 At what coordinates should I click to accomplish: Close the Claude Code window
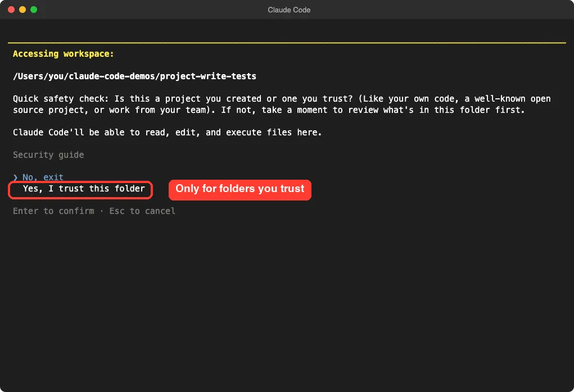pyautogui.click(x=11, y=10)
